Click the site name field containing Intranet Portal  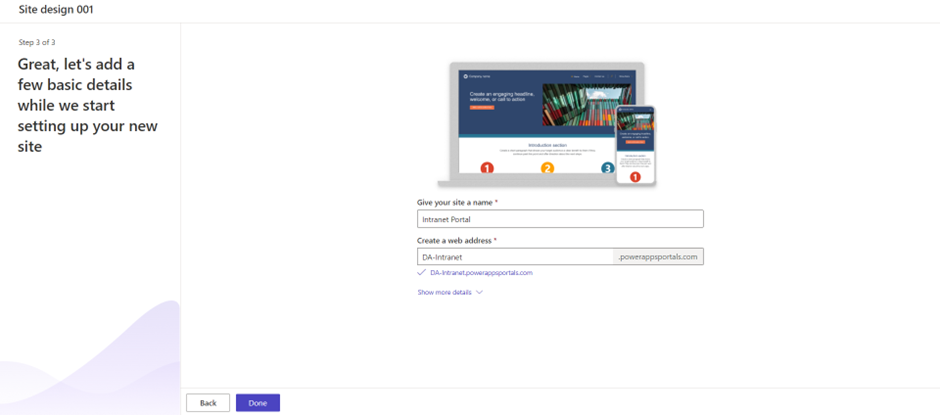(560, 219)
